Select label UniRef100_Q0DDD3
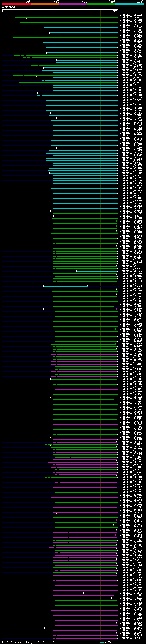Viewport: 146px width, 644px height. click(x=131, y=37)
